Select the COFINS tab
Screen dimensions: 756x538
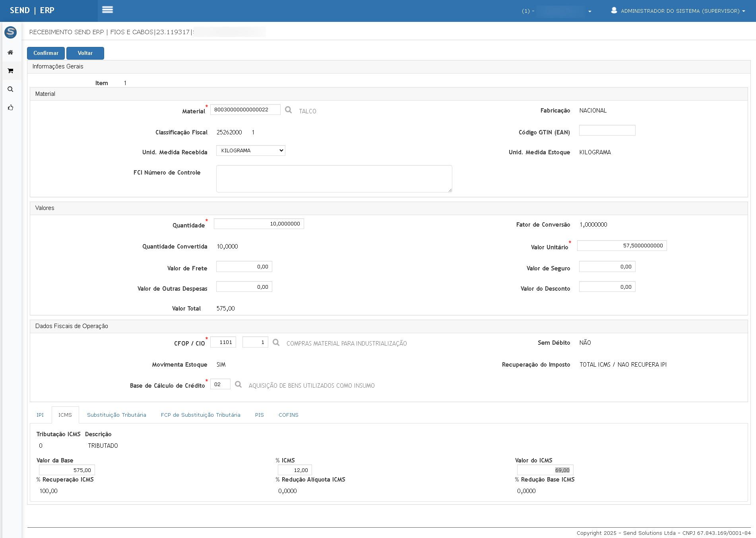tap(288, 415)
